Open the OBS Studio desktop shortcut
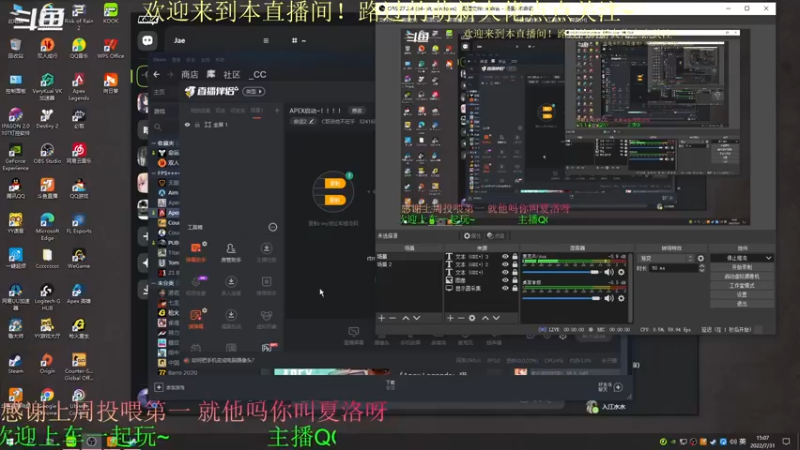The image size is (800, 450). click(47, 154)
